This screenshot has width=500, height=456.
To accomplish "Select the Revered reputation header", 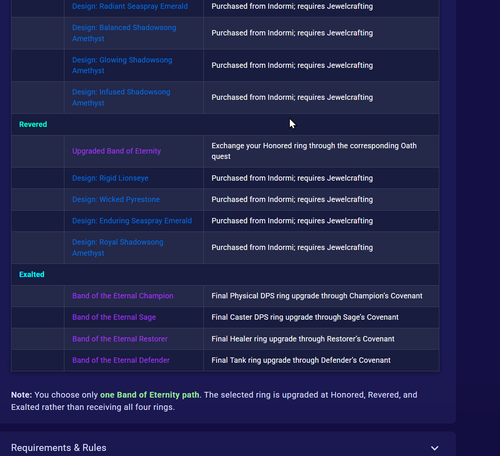I will (33, 124).
